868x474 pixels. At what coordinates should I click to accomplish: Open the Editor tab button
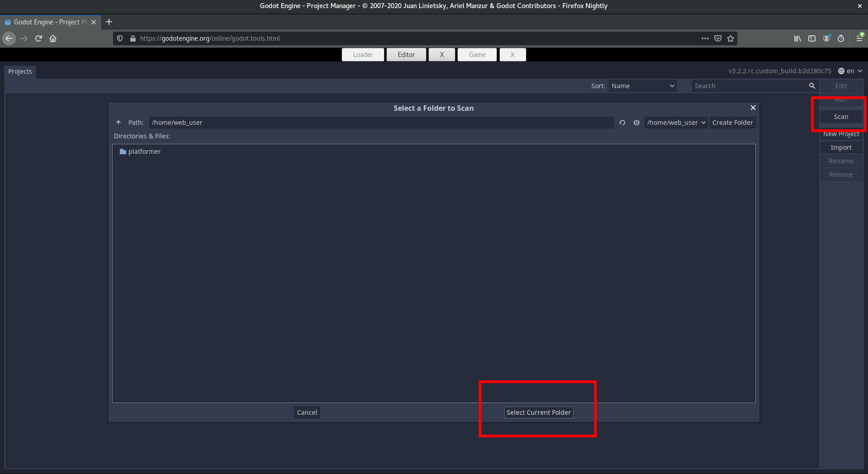[406, 55]
